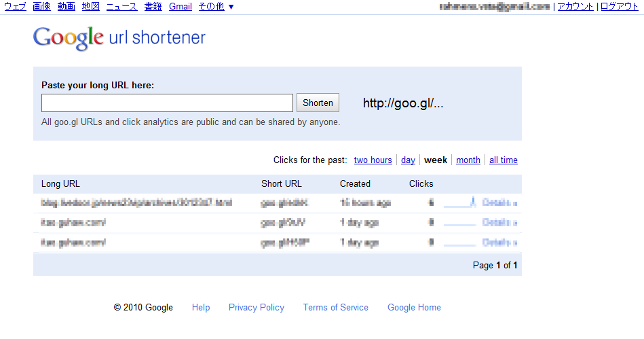Expand the その他 dropdown menu

216,7
